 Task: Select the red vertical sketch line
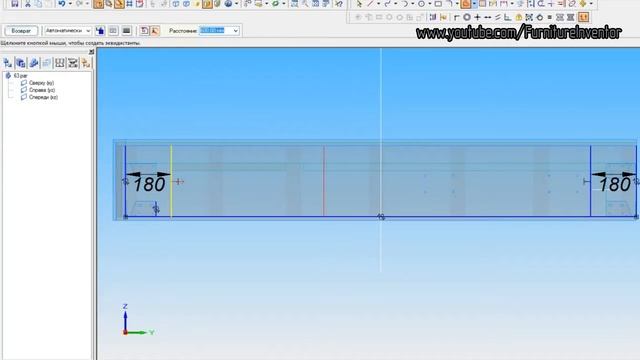point(324,181)
